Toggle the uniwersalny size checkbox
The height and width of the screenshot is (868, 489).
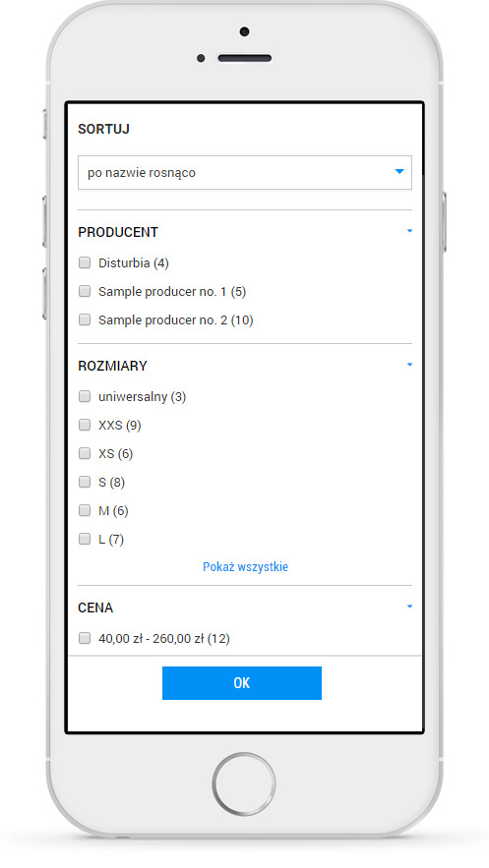(85, 396)
